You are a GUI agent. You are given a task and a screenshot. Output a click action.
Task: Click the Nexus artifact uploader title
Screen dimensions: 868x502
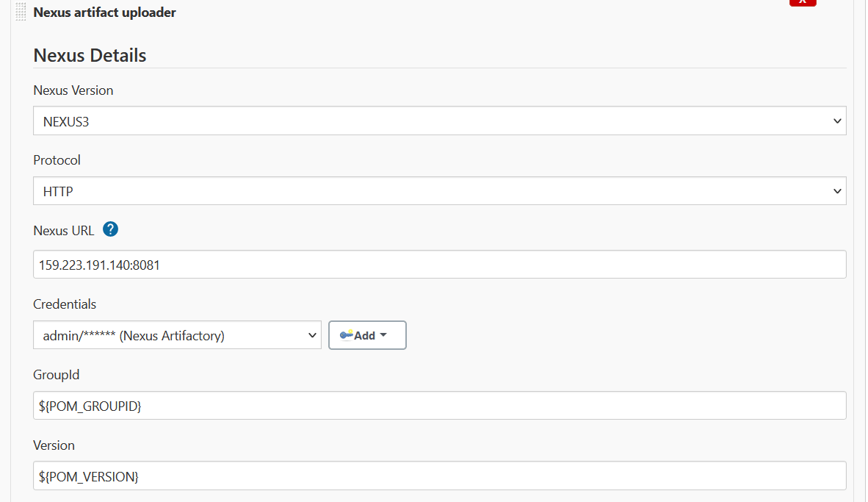click(104, 12)
